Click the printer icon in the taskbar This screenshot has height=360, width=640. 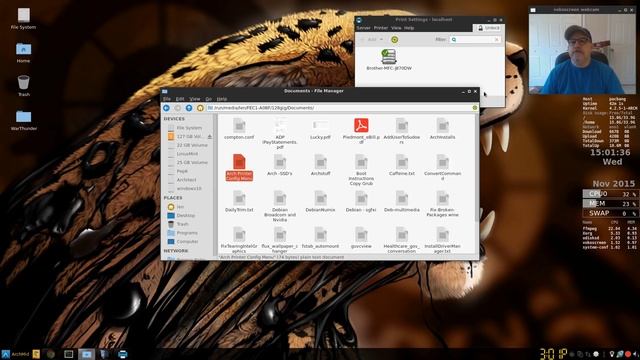(122, 354)
